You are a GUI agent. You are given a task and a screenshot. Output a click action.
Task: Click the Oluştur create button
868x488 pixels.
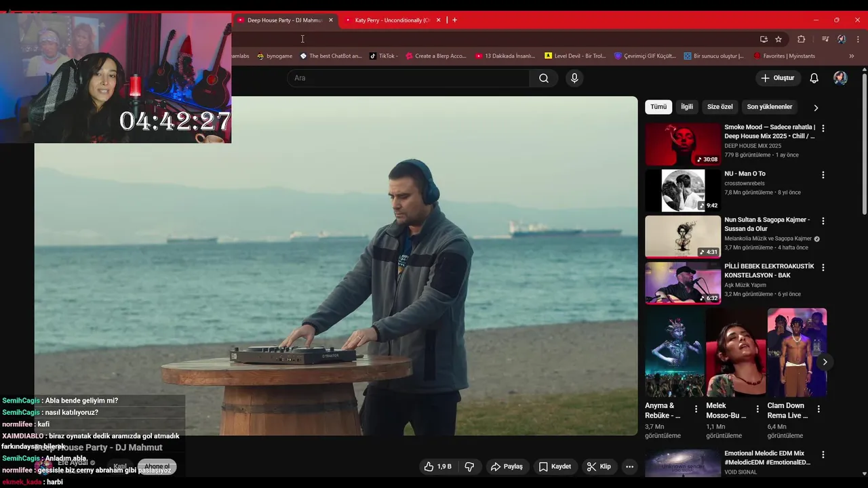(x=777, y=78)
